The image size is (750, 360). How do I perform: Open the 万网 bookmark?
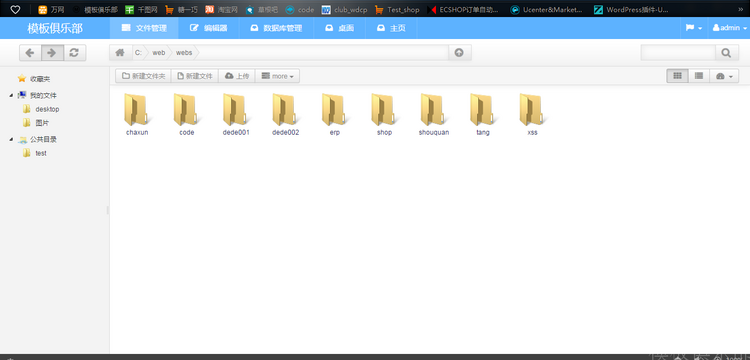51,9
